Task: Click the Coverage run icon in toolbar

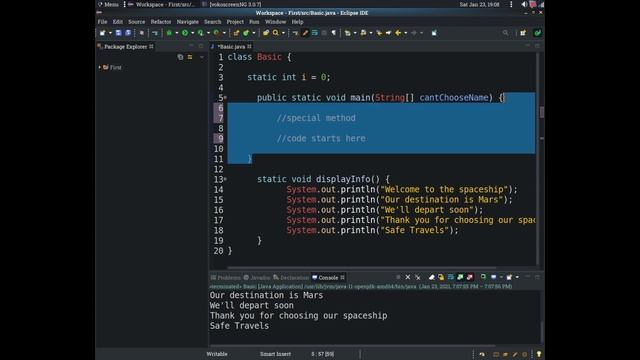Action: click(x=200, y=33)
